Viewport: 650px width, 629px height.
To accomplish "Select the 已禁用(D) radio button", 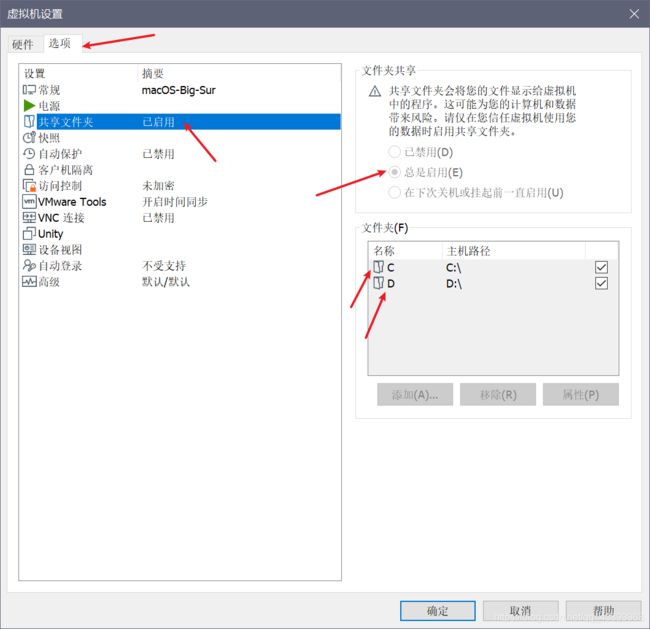I will point(394,152).
